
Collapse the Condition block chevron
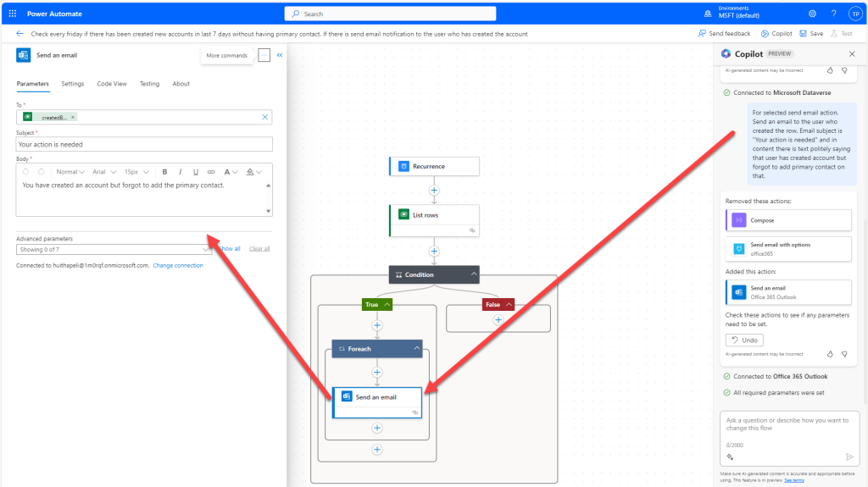point(474,274)
